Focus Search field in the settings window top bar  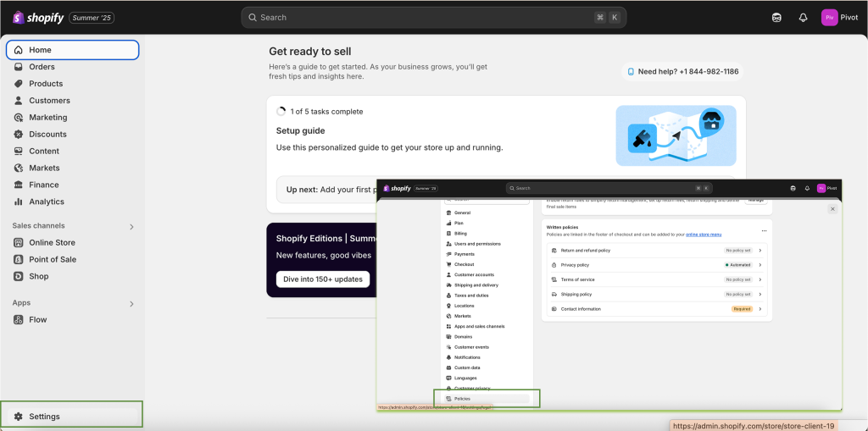(609, 189)
